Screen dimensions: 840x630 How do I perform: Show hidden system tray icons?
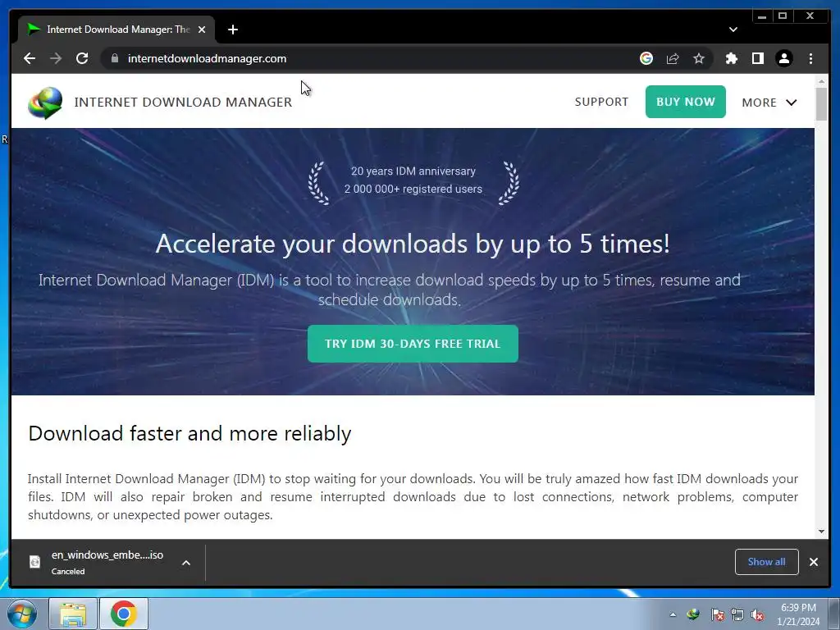click(673, 614)
